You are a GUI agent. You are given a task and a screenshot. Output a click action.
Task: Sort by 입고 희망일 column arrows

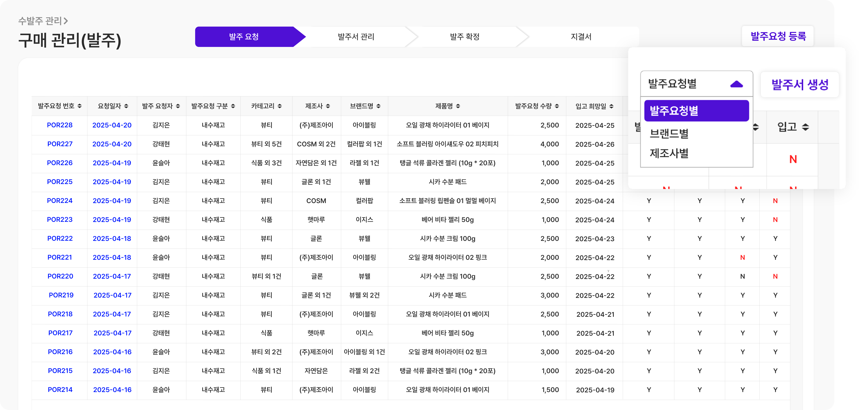(x=611, y=106)
